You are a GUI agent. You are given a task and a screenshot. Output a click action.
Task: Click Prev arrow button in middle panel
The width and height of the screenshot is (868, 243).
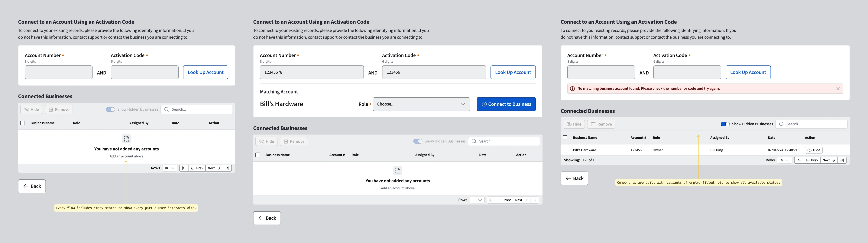click(504, 200)
